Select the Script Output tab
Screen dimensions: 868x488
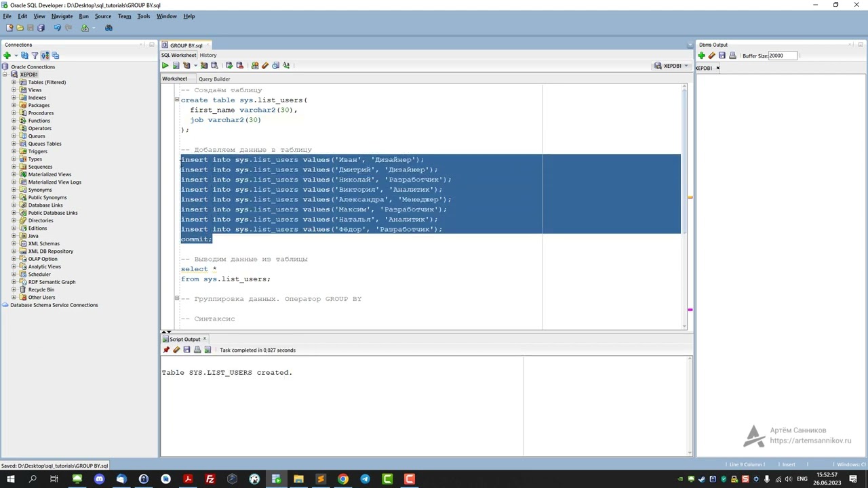tap(184, 339)
